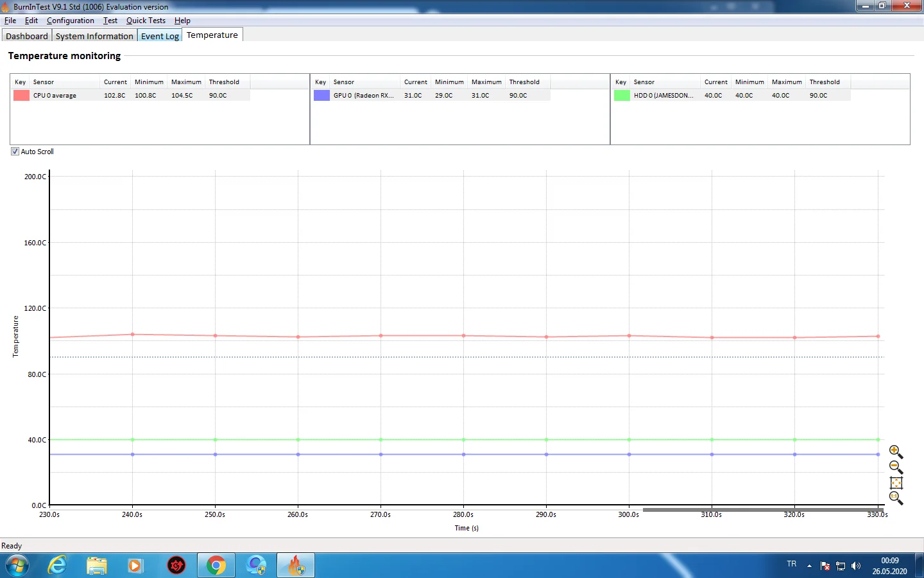
Task: Click the volume speaker tray icon
Action: [x=855, y=566]
